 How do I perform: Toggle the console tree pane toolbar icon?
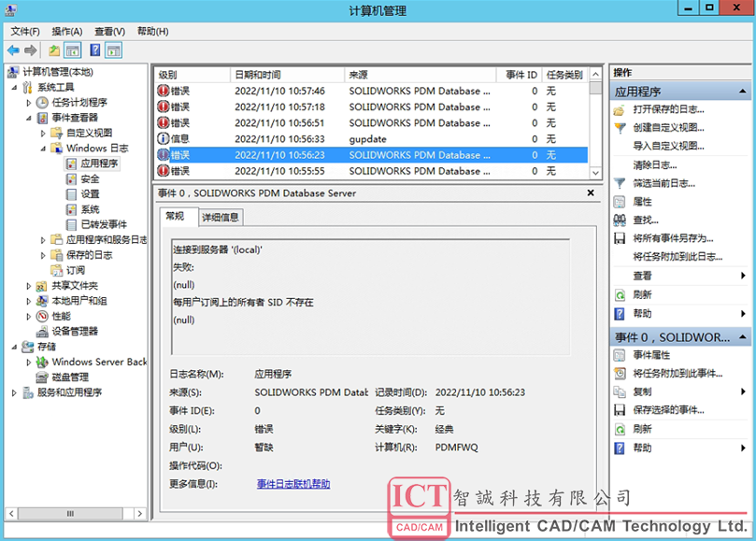point(73,50)
